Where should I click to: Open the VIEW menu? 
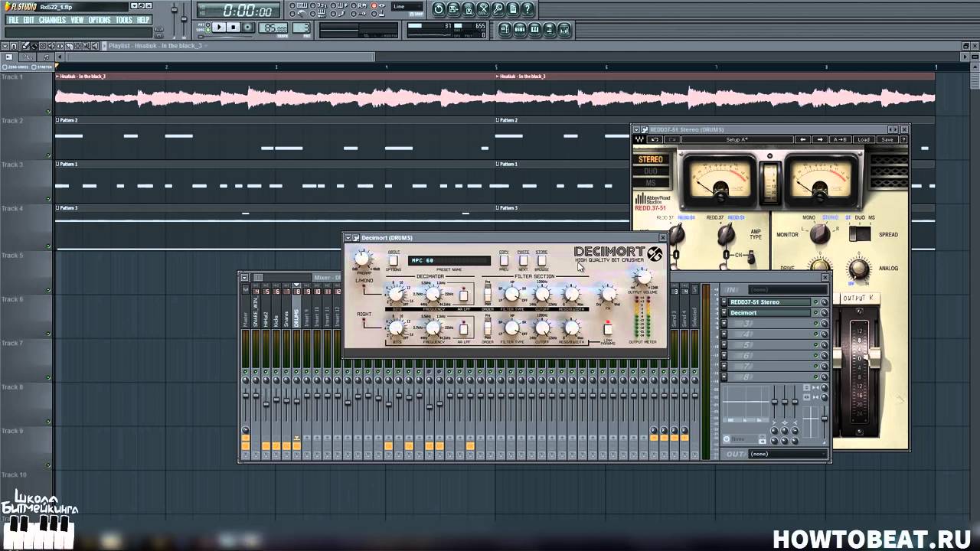pos(77,20)
